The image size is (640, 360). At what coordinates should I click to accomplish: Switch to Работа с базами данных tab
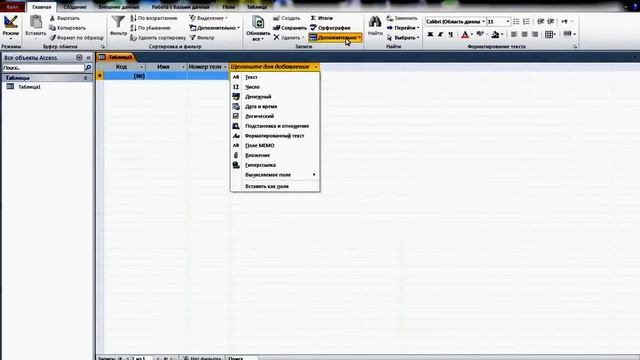(180, 7)
